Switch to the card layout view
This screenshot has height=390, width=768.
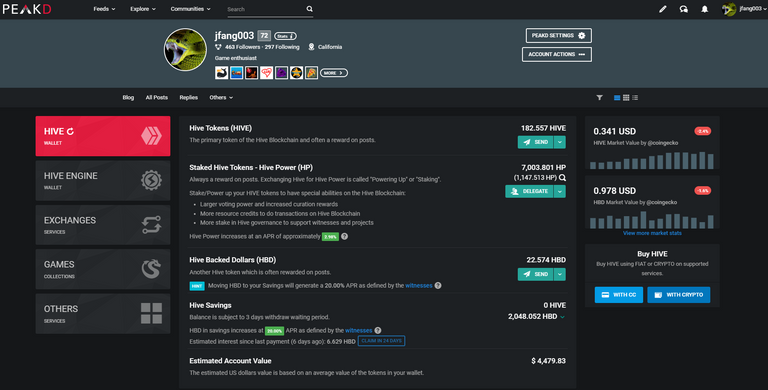tap(617, 98)
